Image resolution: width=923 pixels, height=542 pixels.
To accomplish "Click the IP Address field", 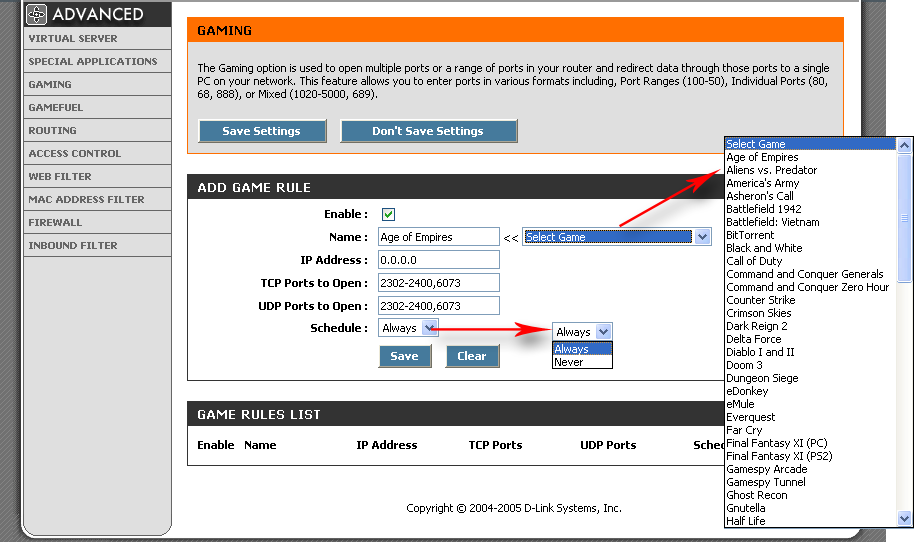I will pos(439,260).
